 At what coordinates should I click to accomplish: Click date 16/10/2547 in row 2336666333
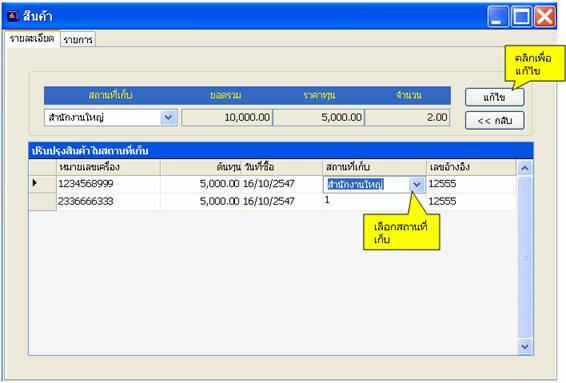coord(282,201)
